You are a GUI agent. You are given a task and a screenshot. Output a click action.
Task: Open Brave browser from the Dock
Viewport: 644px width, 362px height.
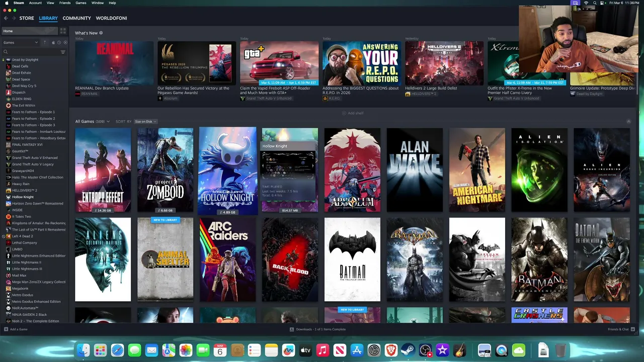[391, 350]
